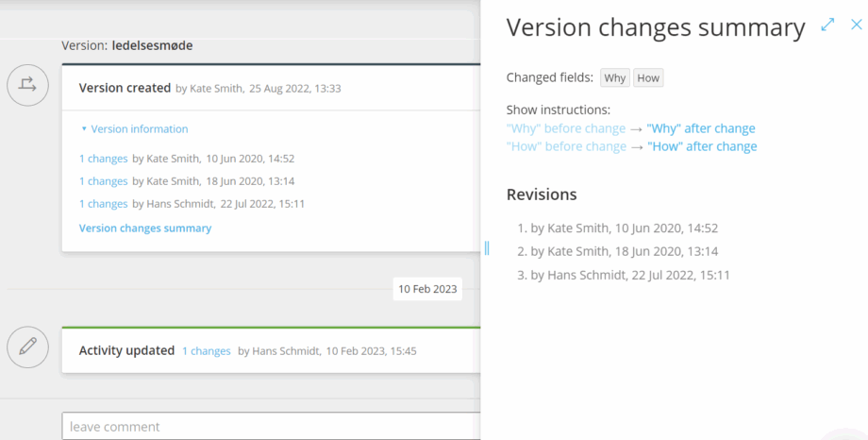Screen dimensions: 868x440
Task: View 1 changes on Activity updated
Action: [207, 351]
